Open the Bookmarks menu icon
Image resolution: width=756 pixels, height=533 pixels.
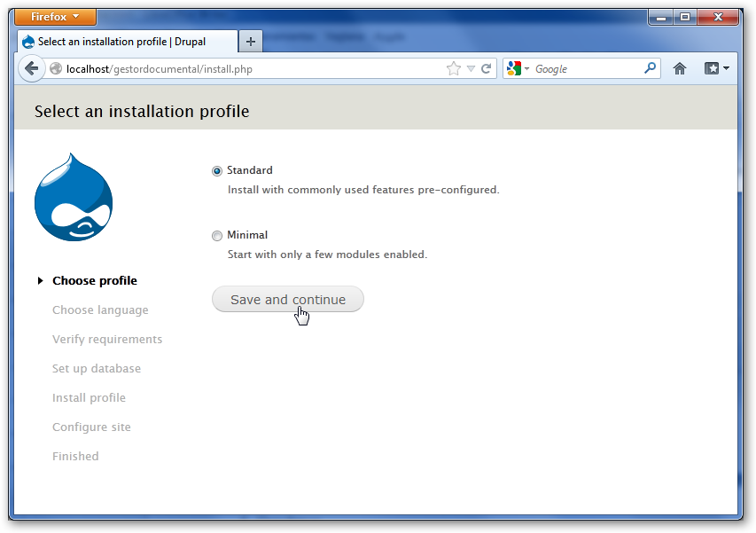click(716, 68)
